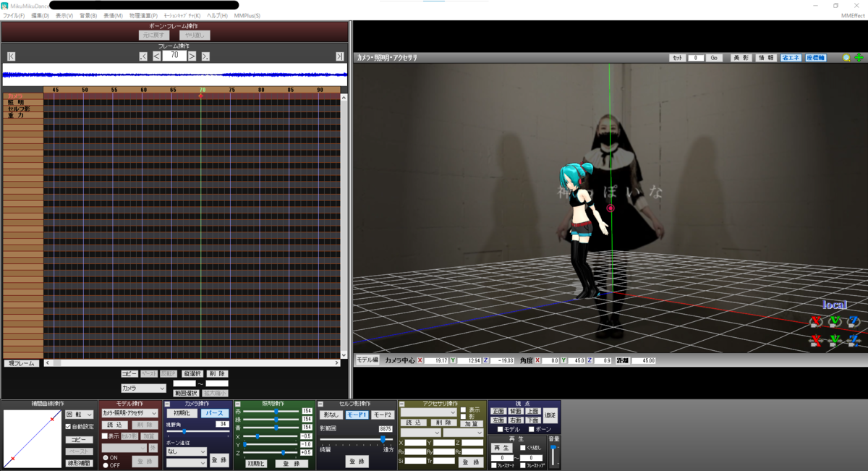Click the green Y rotation gizmo icon
This screenshot has width=868, height=471.
(835, 321)
